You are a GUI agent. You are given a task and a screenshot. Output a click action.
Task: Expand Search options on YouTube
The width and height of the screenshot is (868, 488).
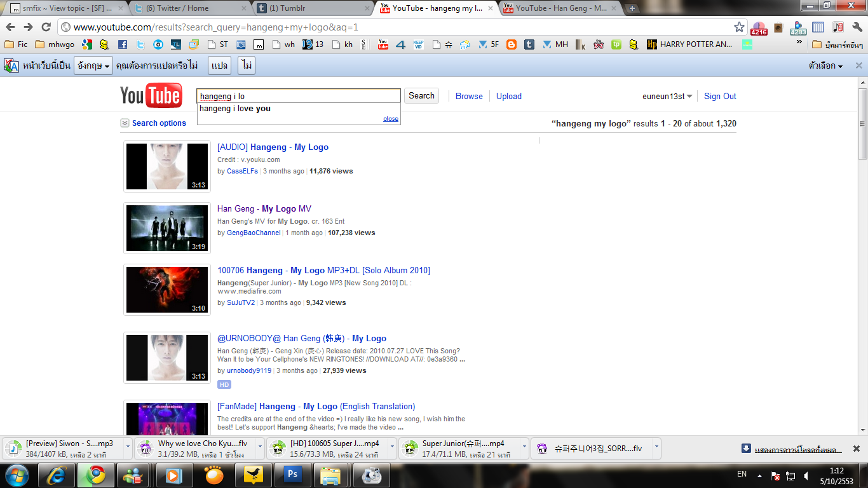click(154, 123)
